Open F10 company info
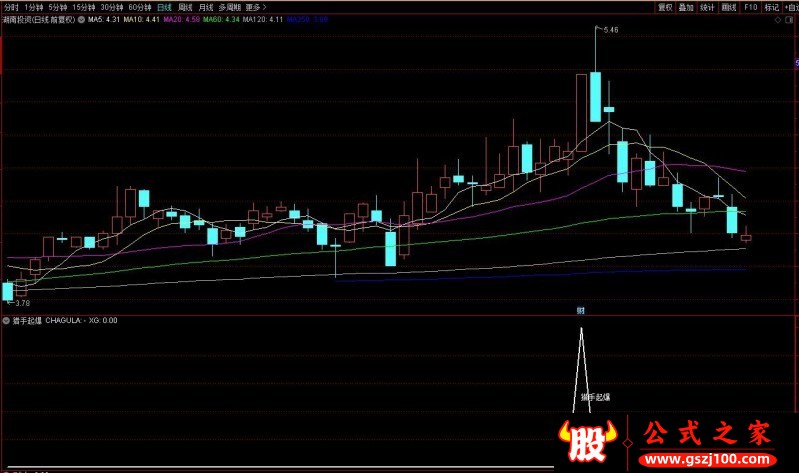Screen dimensions: 799x473 [750, 6]
